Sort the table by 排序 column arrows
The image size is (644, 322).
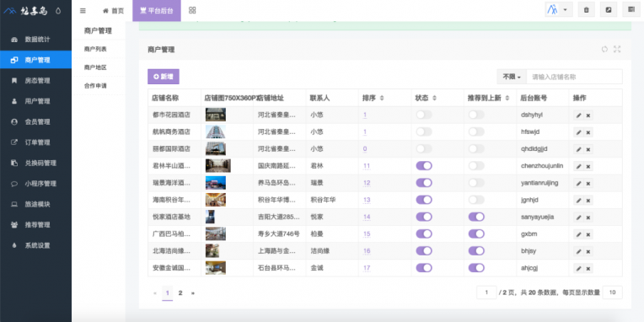tap(382, 98)
